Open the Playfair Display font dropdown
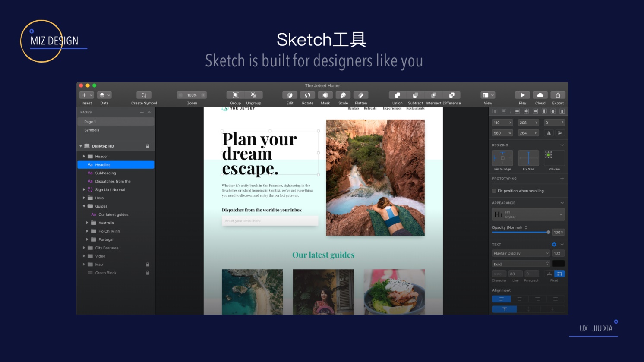The height and width of the screenshot is (362, 644). tap(521, 253)
